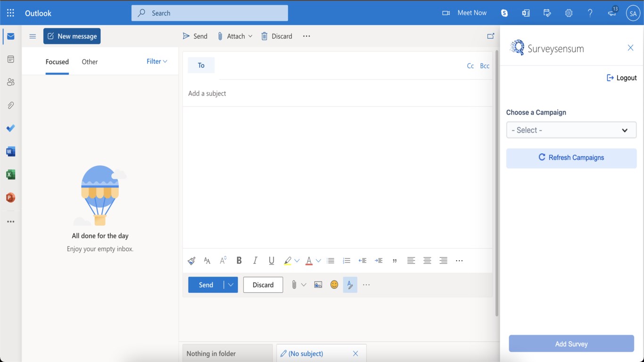
Task: Click the bottom Discard button
Action: (263, 285)
